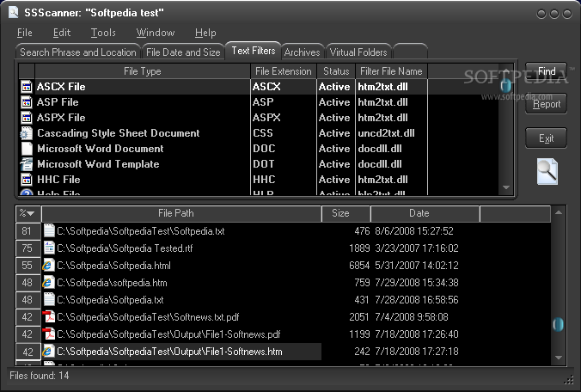Screen dimensions: 581x392
Task: Click the IE icon of File1-Softnews.htm
Action: tap(48, 352)
